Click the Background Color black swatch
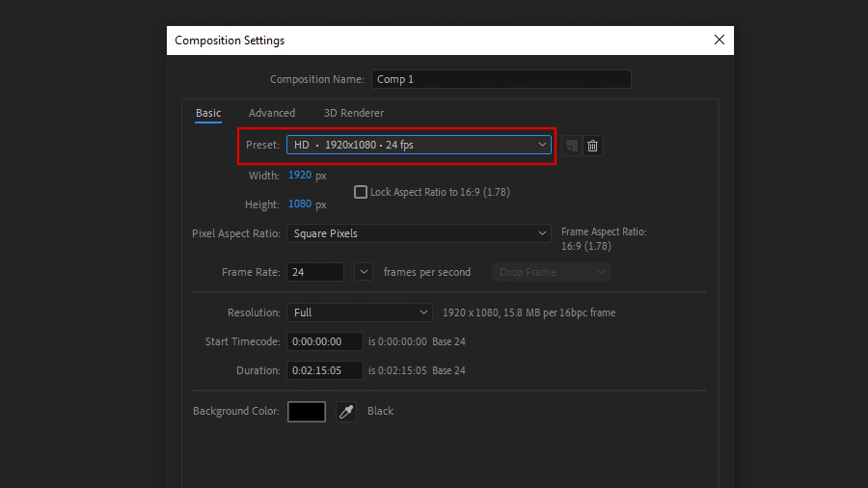The image size is (868, 488). point(307,412)
